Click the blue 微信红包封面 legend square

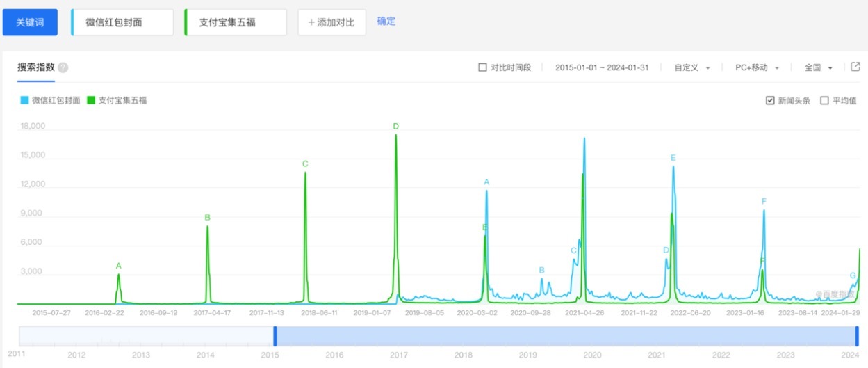tap(24, 100)
